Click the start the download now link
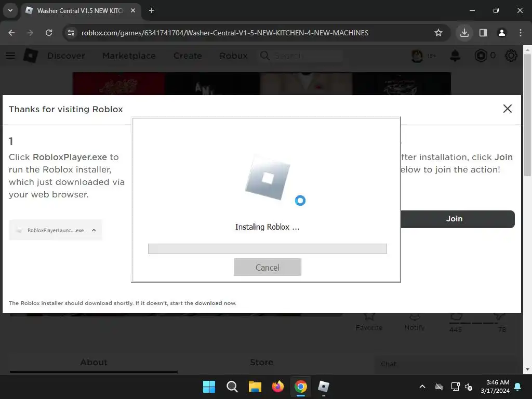Viewport: 532px width, 399px height. coord(203,303)
